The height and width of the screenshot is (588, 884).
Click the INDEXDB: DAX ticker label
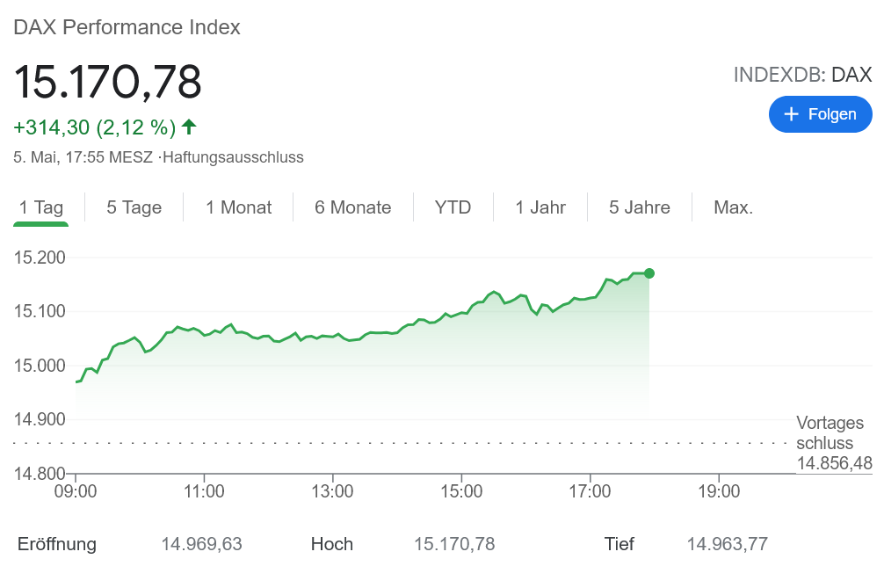tap(802, 75)
